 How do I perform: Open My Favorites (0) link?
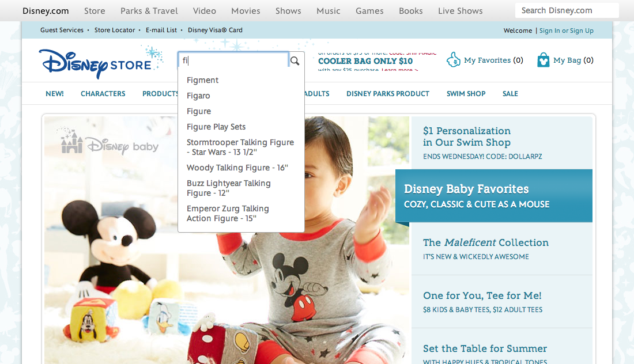point(494,60)
